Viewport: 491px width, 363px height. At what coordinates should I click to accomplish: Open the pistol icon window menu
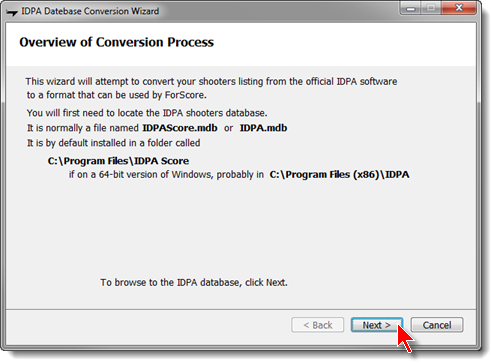coord(12,12)
